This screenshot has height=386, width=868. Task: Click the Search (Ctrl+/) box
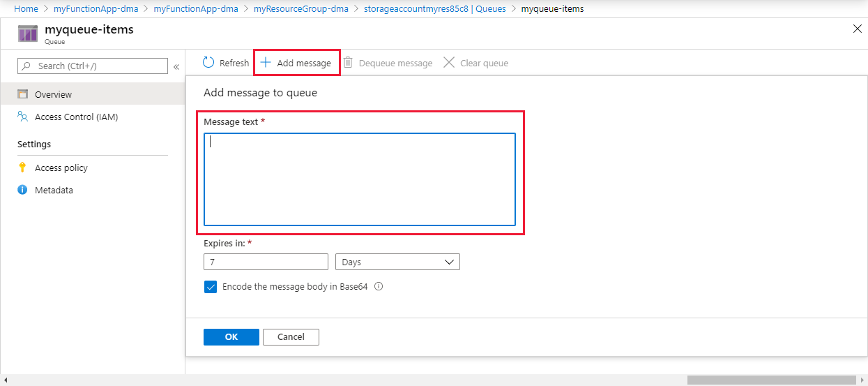[x=93, y=66]
